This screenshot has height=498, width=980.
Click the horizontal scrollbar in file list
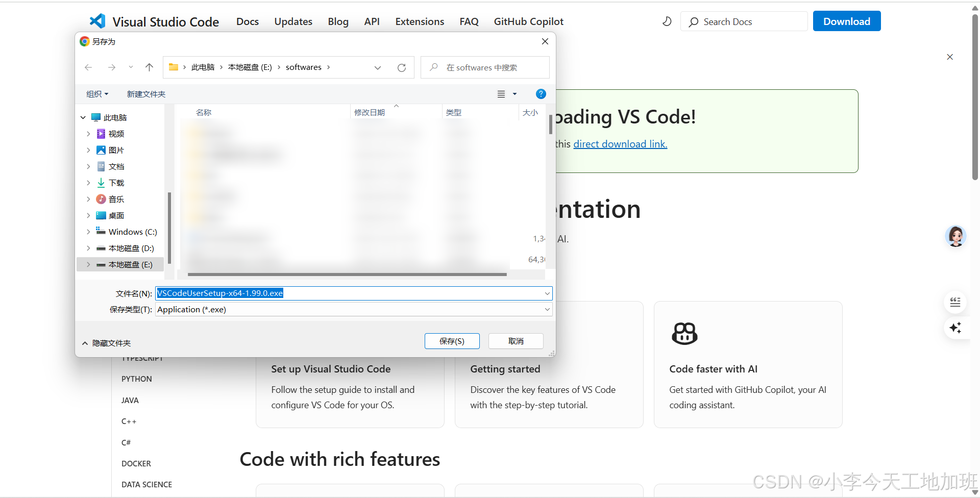coord(347,275)
